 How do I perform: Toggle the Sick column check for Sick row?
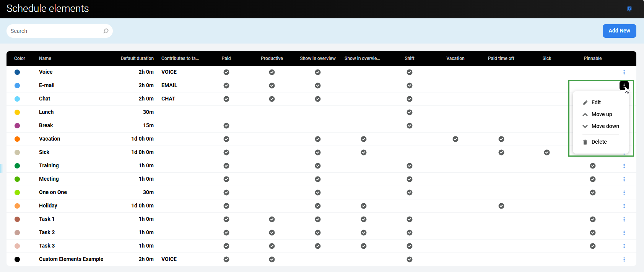pyautogui.click(x=547, y=152)
